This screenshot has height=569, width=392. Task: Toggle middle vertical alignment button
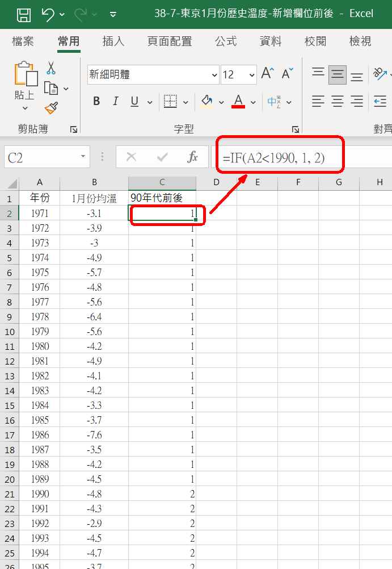pyautogui.click(x=338, y=74)
